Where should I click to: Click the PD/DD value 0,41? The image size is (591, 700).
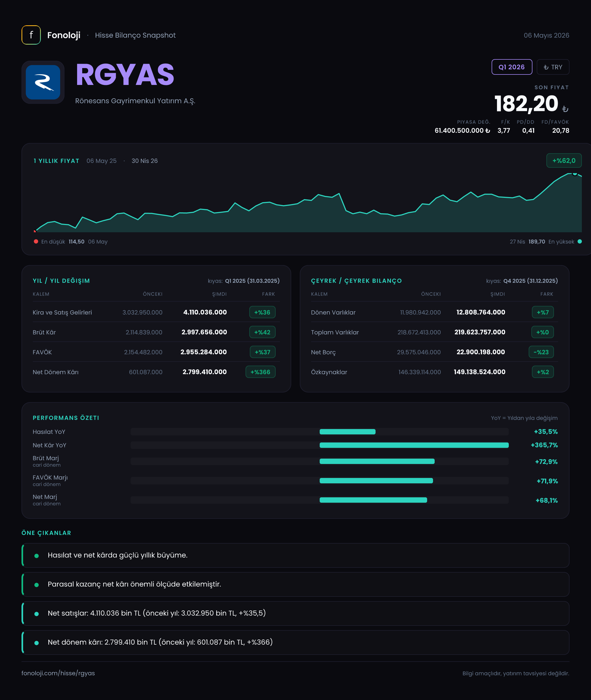click(x=528, y=130)
